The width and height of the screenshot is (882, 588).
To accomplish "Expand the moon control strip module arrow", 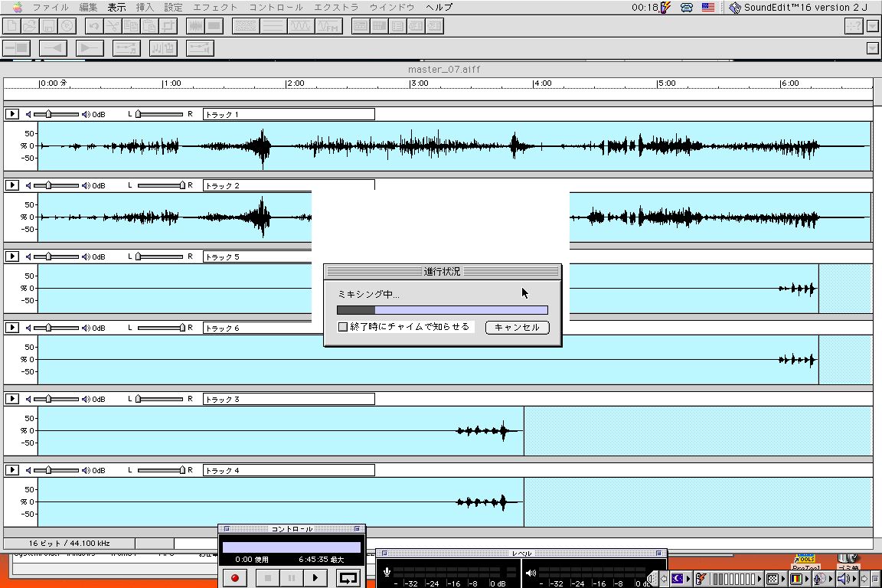I will point(688,579).
